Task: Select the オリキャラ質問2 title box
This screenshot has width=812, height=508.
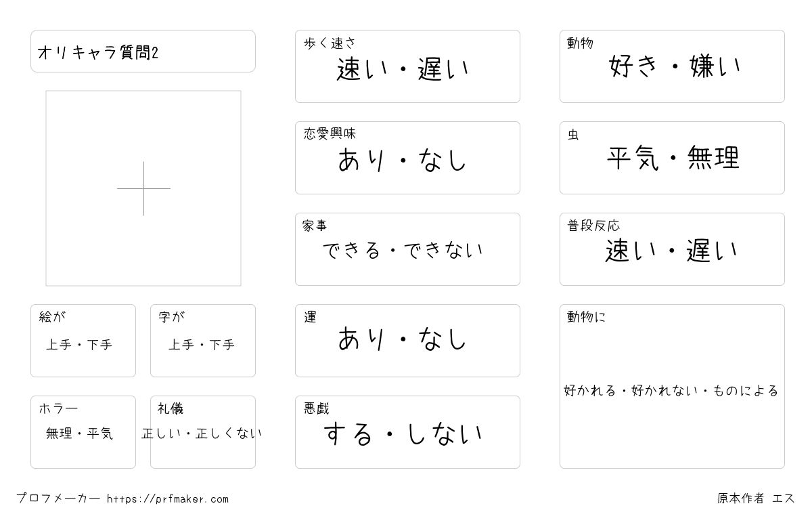Action: coord(143,51)
